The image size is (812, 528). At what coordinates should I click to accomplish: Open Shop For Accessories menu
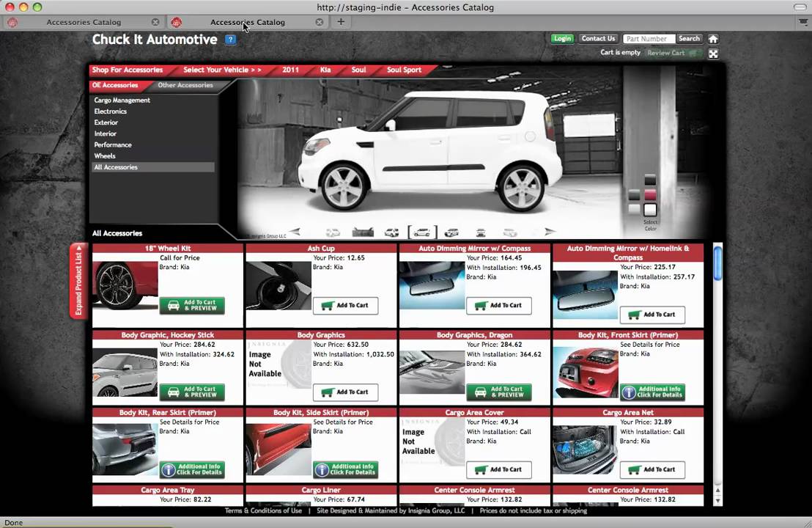[128, 70]
